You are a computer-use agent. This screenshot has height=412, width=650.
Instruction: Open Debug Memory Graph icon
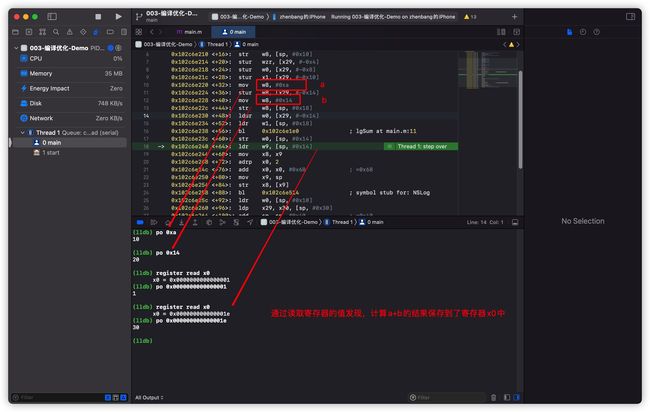coord(223,222)
